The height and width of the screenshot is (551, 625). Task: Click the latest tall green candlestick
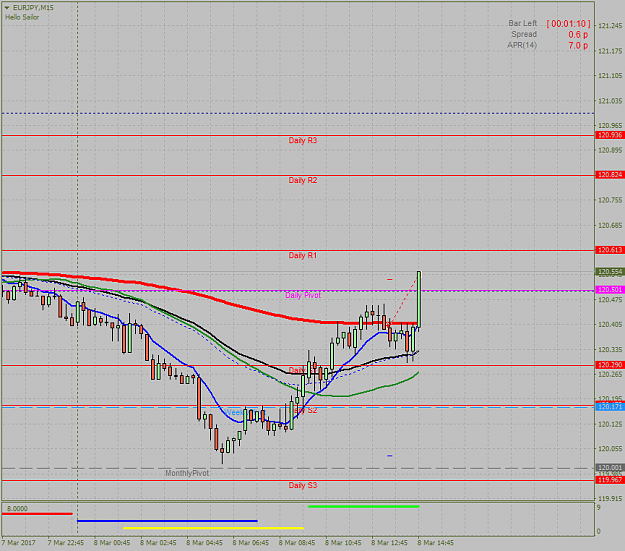pyautogui.click(x=419, y=299)
